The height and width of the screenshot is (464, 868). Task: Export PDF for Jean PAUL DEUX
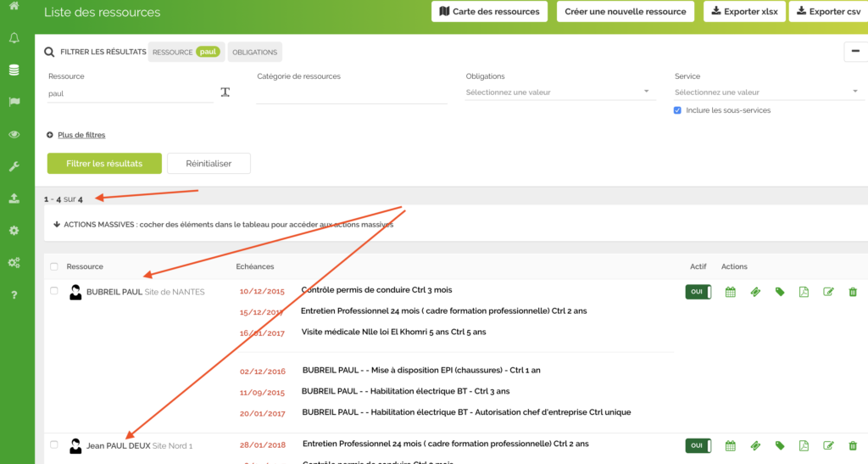point(804,445)
